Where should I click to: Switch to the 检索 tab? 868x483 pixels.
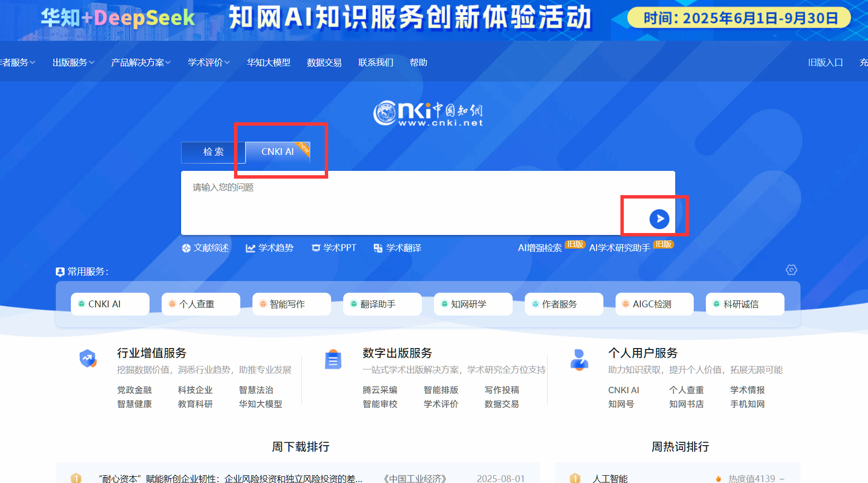tap(213, 152)
